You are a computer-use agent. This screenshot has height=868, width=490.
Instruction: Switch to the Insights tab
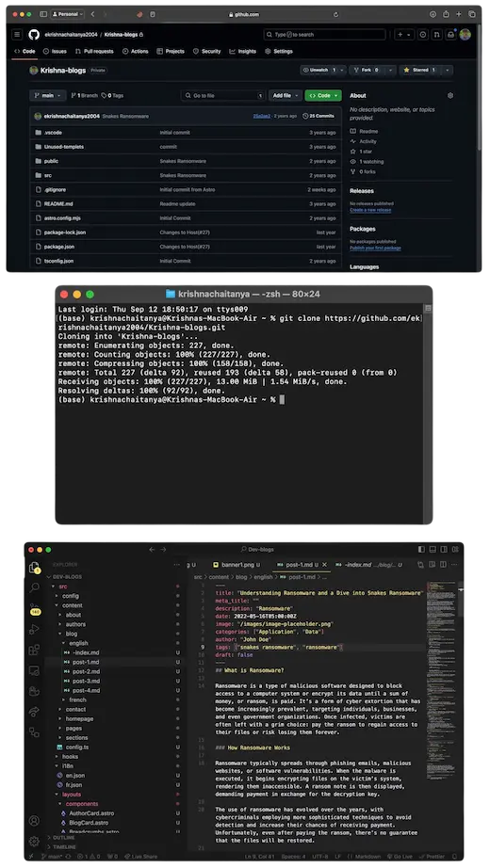point(243,51)
